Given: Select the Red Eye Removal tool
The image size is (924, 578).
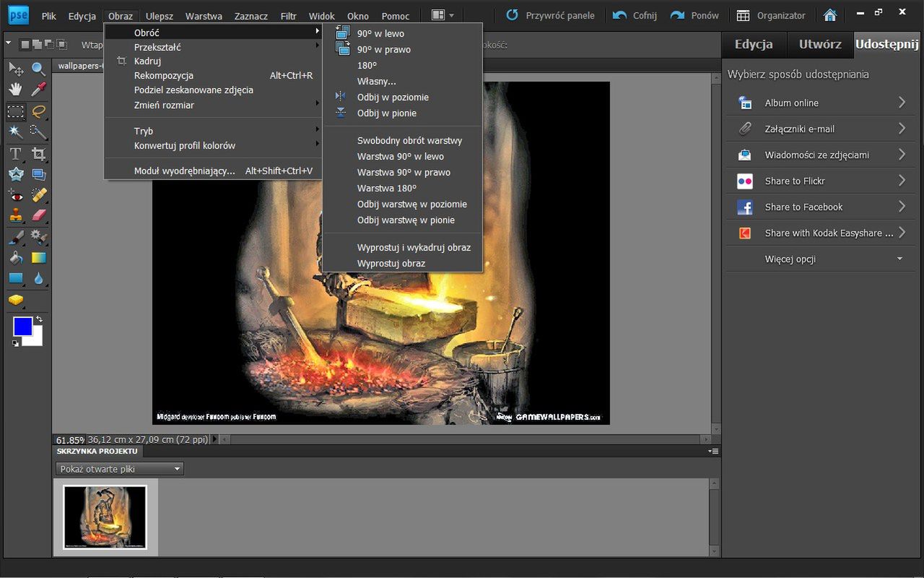Looking at the screenshot, I should pyautogui.click(x=16, y=195).
